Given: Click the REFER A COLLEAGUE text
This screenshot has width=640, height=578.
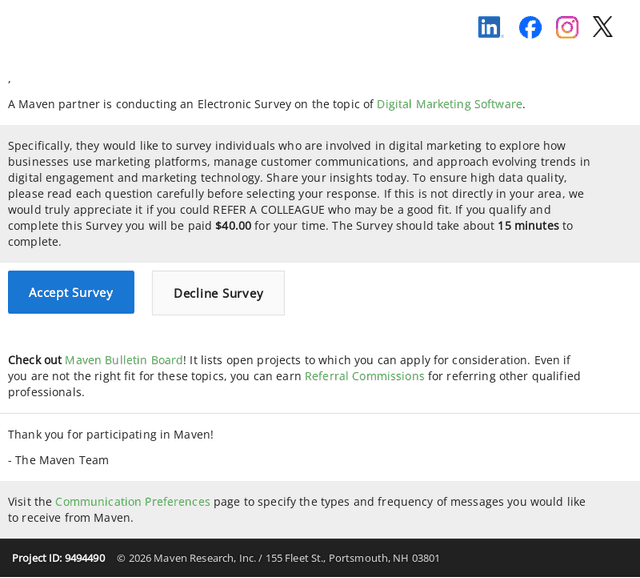Looking at the screenshot, I should click(x=269, y=210).
